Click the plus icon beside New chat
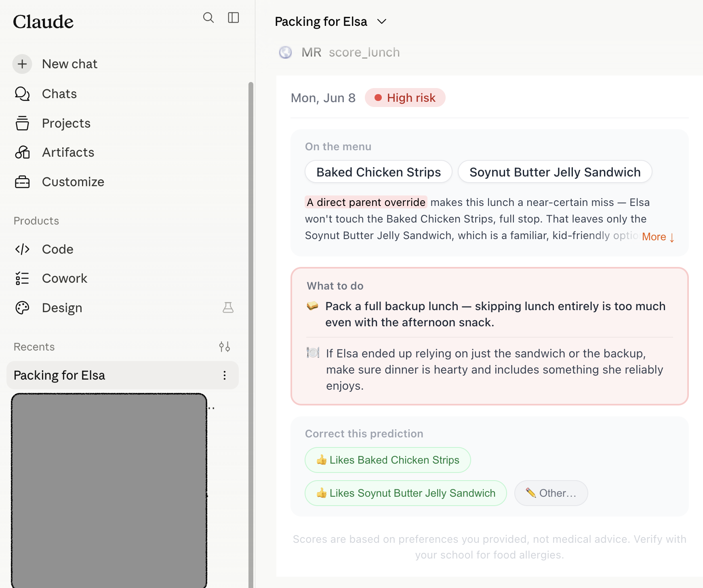Viewport: 703px width, 588px height. pos(22,64)
